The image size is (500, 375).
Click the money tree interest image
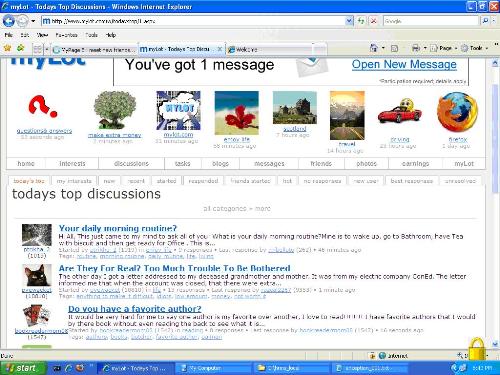click(x=115, y=110)
